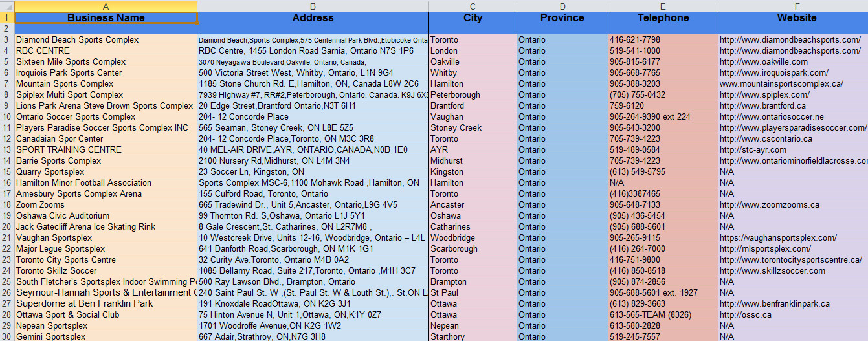Viewport: 868px width, 341px height.
Task: Select row 27 header number
Action: point(7,304)
